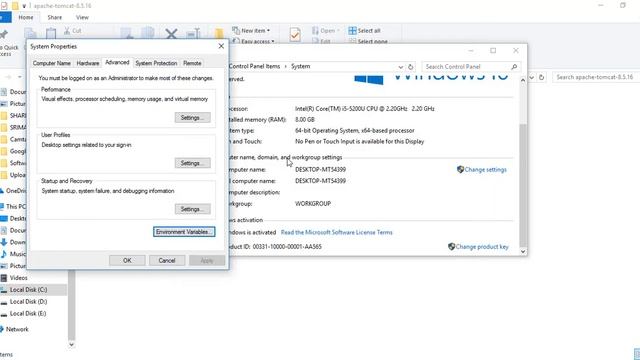Click Rename icon in Explorer ribbon

[x=193, y=34]
